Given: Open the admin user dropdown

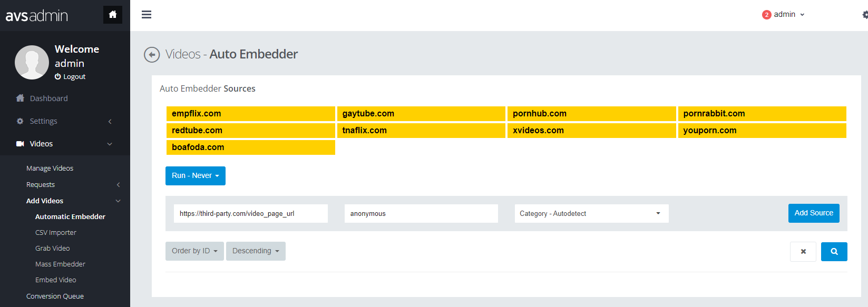Looking at the screenshot, I should pos(789,15).
